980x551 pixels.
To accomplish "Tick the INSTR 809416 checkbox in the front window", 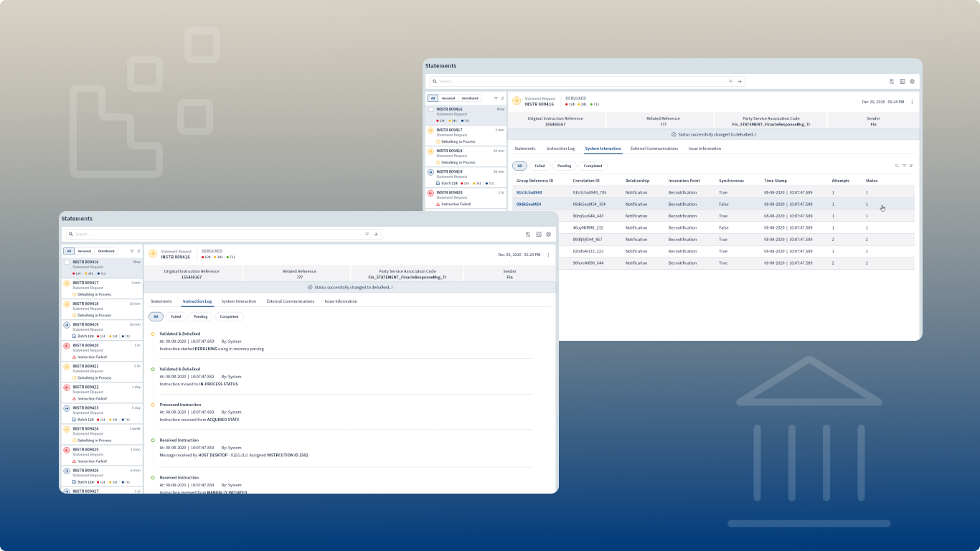I will click(67, 263).
